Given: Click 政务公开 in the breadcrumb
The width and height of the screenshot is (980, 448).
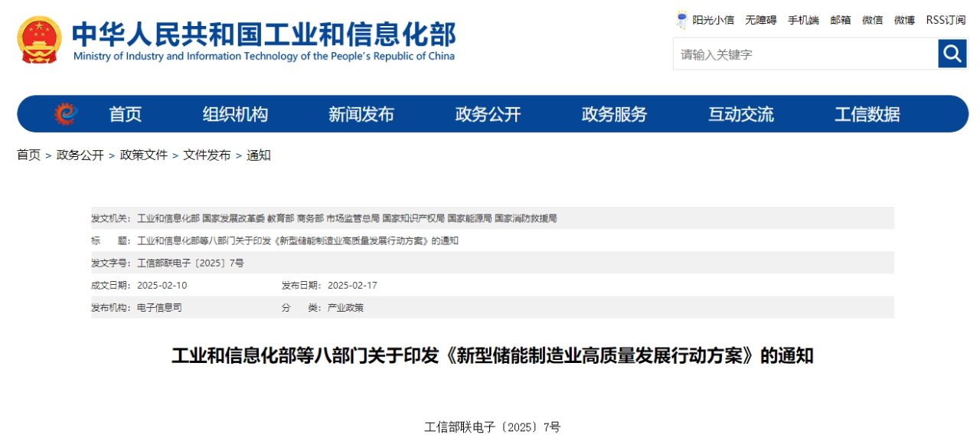Looking at the screenshot, I should (x=80, y=155).
